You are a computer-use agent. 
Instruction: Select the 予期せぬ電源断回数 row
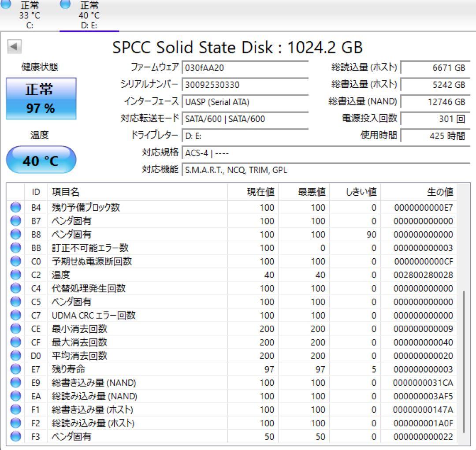232,261
